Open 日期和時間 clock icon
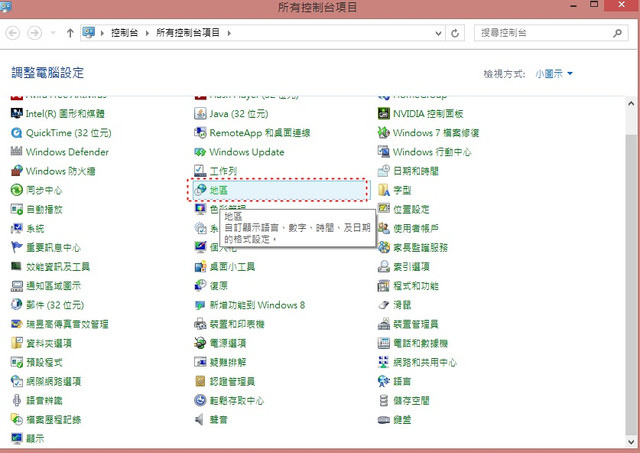640x453 pixels. point(384,171)
